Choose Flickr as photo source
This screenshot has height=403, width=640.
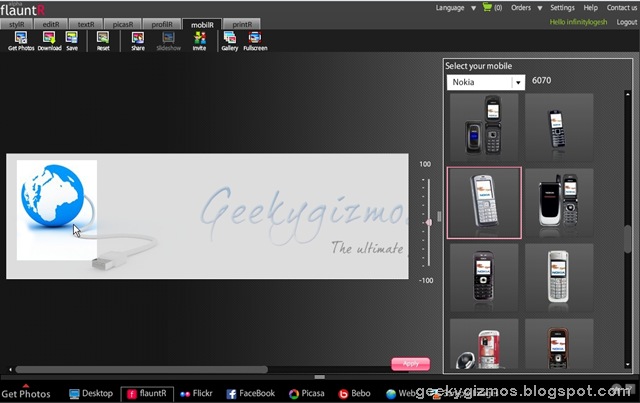click(196, 394)
